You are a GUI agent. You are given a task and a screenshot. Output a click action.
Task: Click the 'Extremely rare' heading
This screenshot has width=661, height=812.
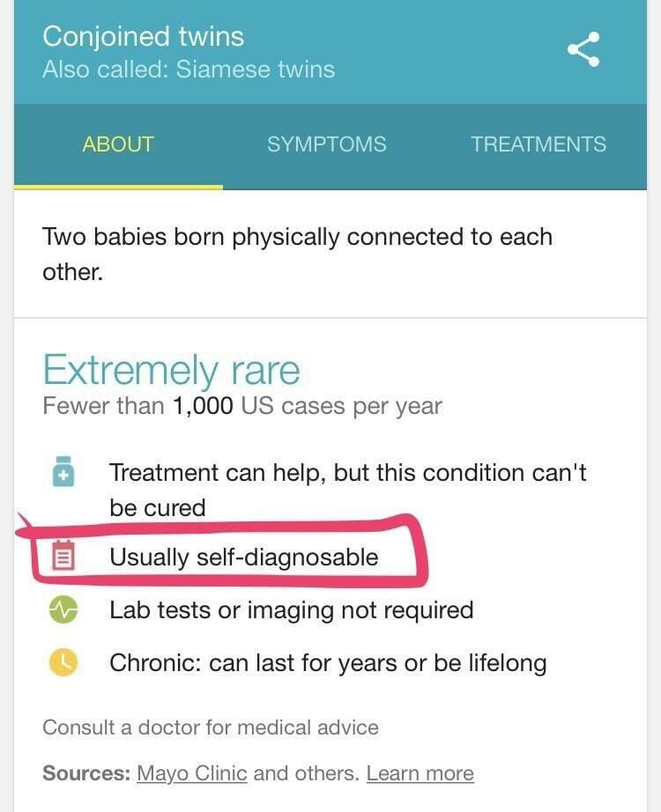click(x=171, y=371)
